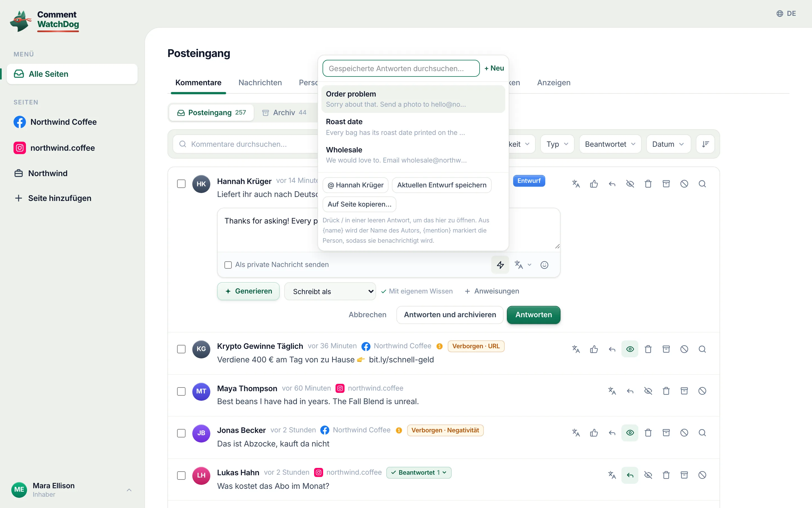Choose 'Roast date' saved reply
This screenshot has height=508, width=812.
(413, 127)
